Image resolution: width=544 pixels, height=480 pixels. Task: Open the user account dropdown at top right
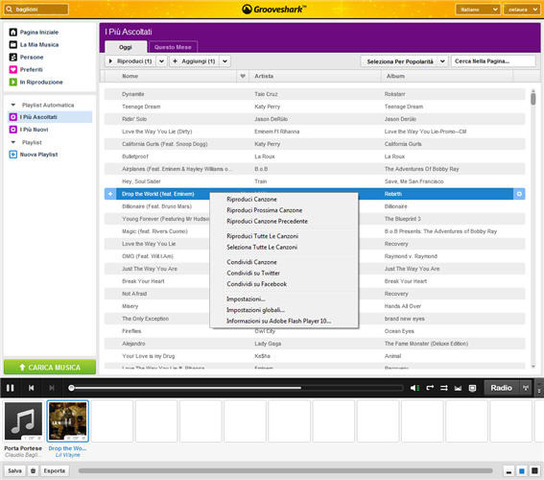pyautogui.click(x=521, y=10)
